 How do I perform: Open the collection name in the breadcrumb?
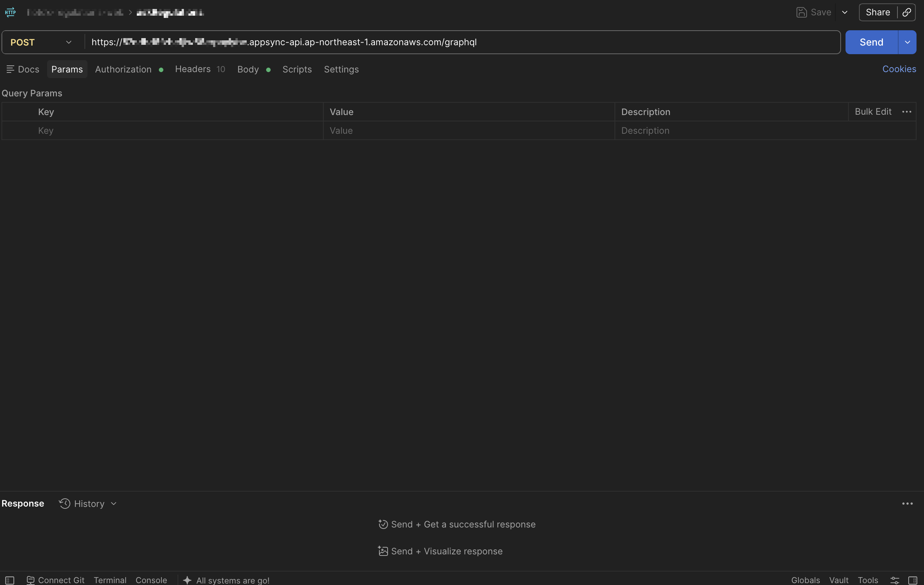(x=75, y=12)
